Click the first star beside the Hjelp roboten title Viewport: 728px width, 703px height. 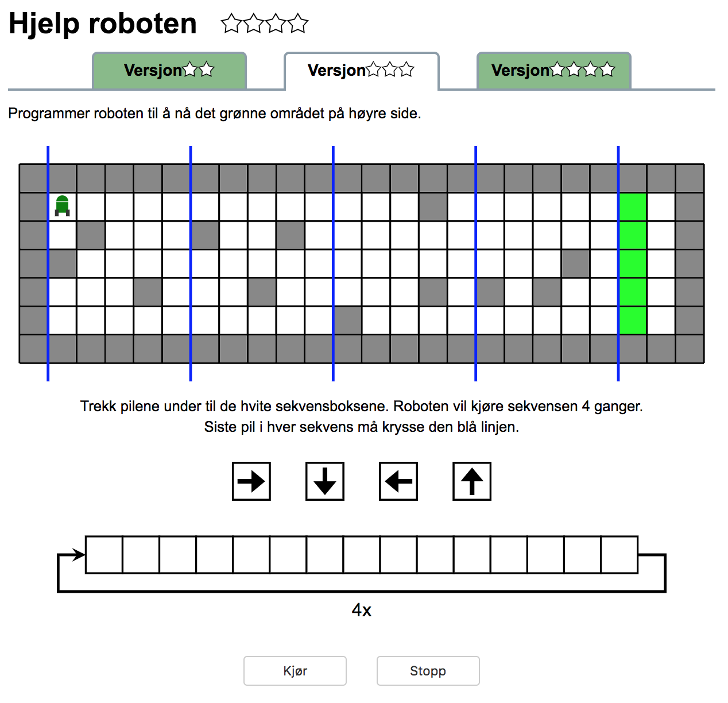[x=231, y=24]
